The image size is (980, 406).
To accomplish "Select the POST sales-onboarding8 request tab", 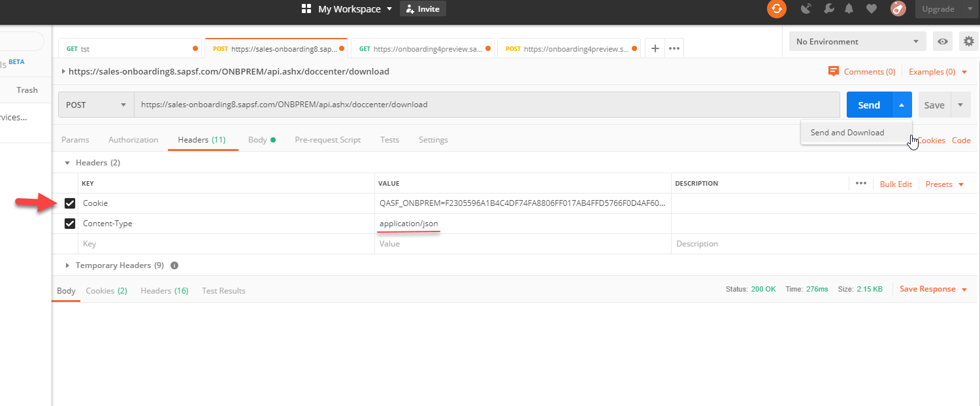I will pyautogui.click(x=276, y=48).
